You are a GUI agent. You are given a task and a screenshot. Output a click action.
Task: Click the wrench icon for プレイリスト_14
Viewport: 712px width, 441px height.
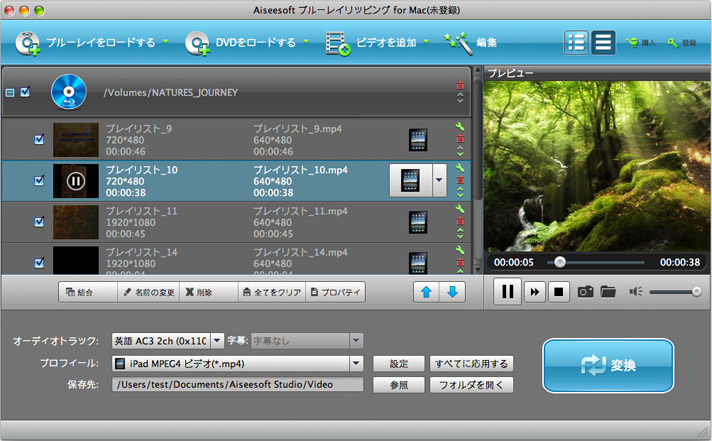460,250
